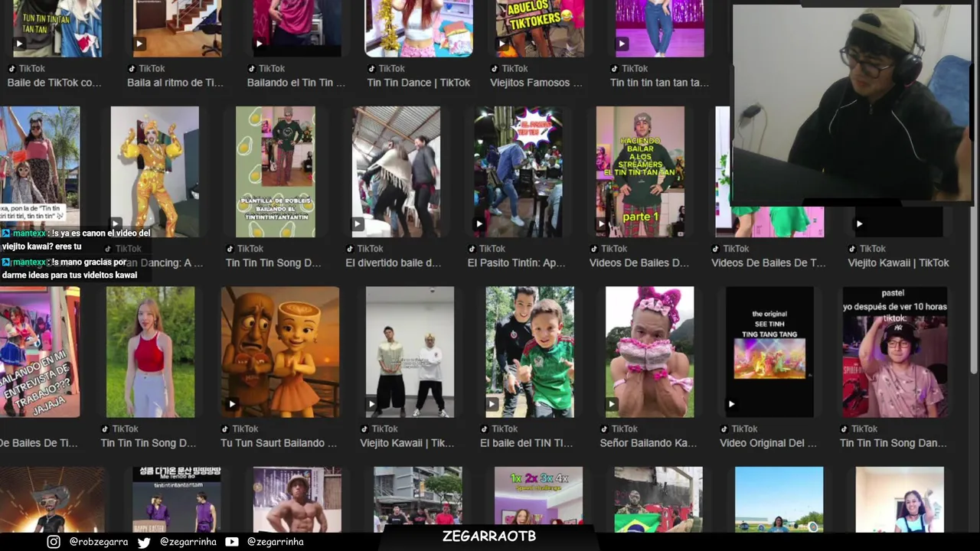Open the "El Pasito Tintín: Ap..." result title

click(516, 262)
